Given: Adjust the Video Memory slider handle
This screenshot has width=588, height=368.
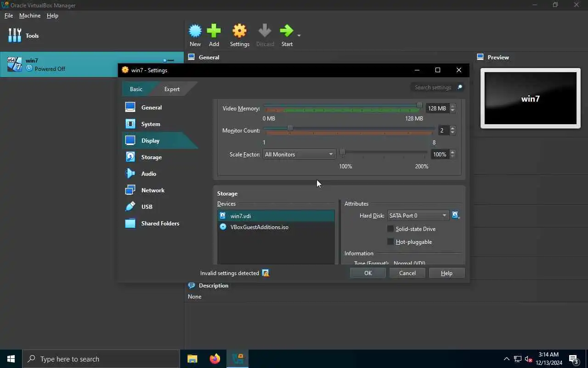Looking at the screenshot, I should [419, 105].
